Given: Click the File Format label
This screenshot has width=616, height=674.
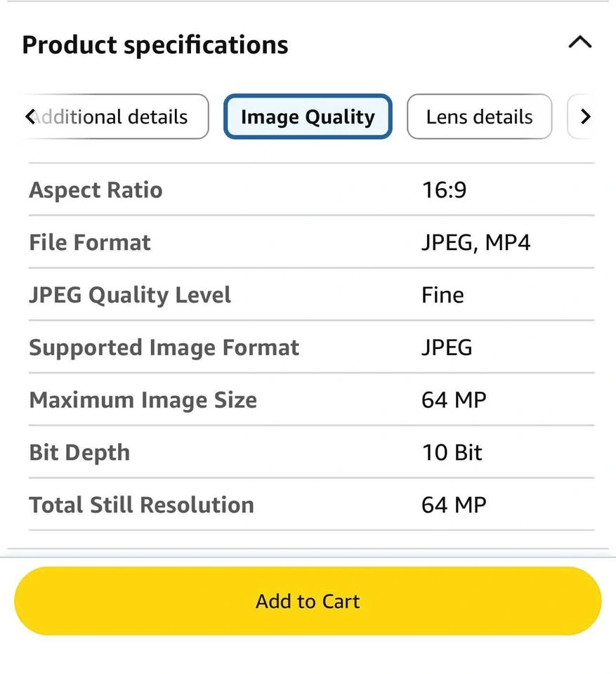Looking at the screenshot, I should click(x=90, y=242).
